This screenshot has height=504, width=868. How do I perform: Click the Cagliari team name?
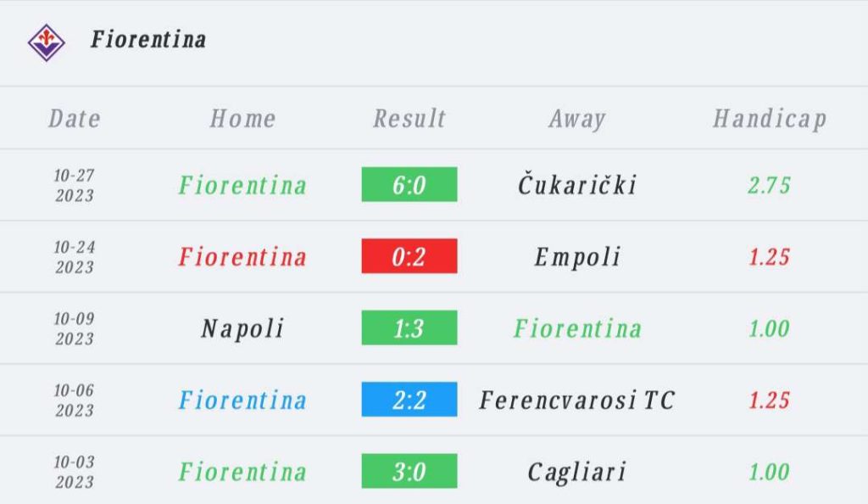[x=577, y=473]
